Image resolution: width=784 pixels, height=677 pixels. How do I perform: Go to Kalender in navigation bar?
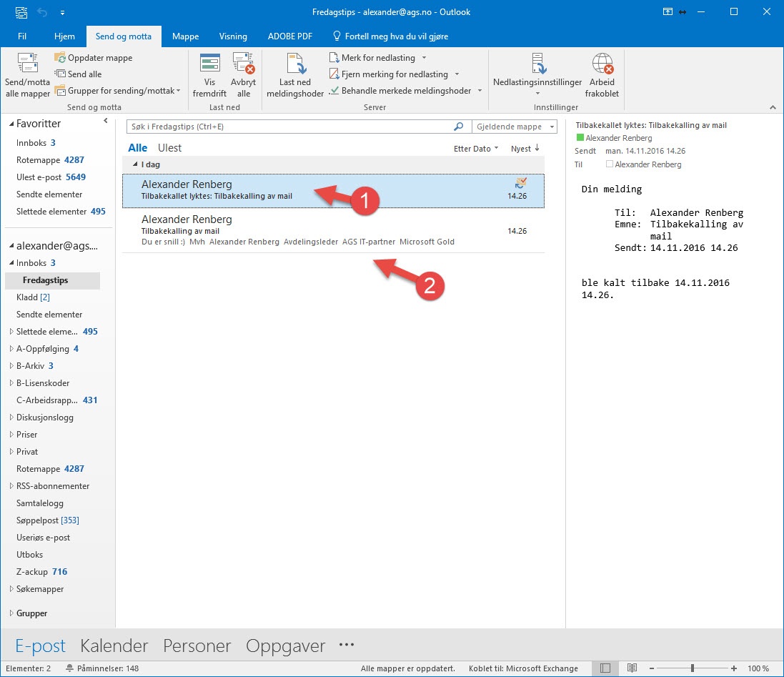[x=114, y=646]
